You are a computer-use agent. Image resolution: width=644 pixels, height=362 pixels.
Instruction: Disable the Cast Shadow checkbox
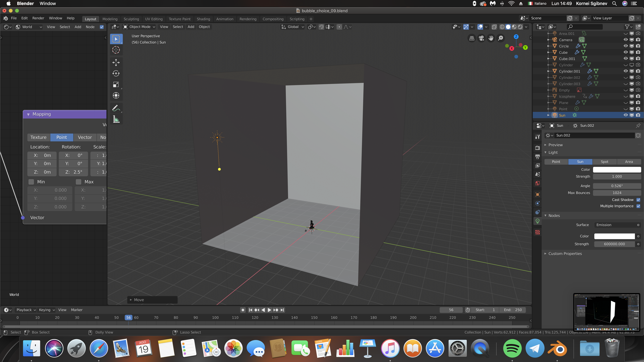638,200
